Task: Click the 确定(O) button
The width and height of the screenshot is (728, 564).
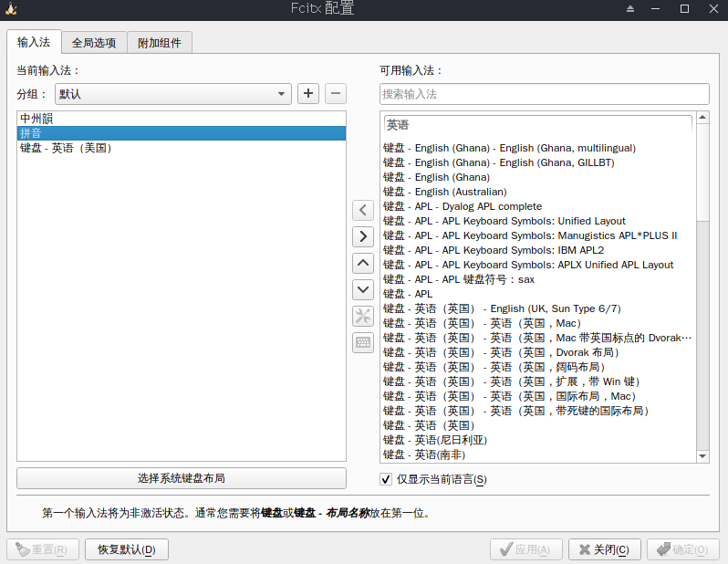Action: 683,549
